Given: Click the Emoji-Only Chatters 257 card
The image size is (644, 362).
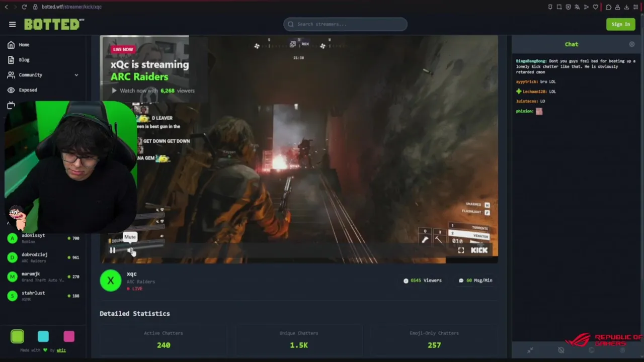Looking at the screenshot, I should point(434,340).
